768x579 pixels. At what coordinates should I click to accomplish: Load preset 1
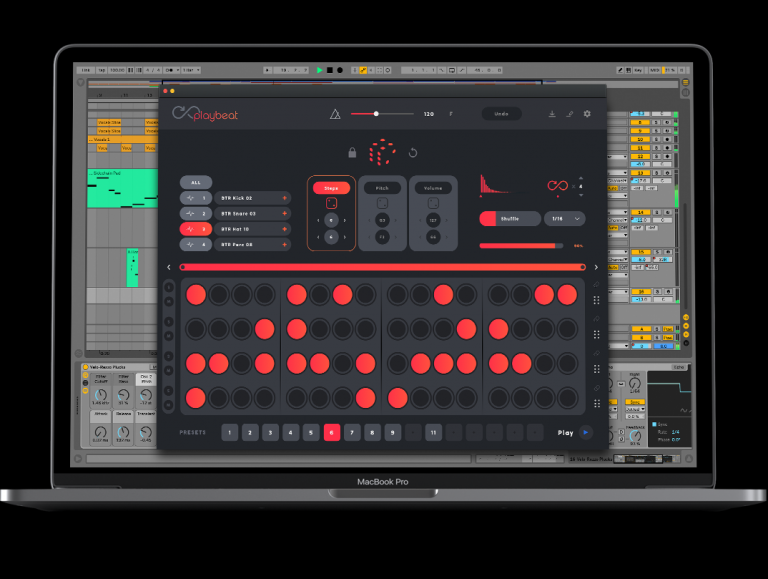coord(230,433)
